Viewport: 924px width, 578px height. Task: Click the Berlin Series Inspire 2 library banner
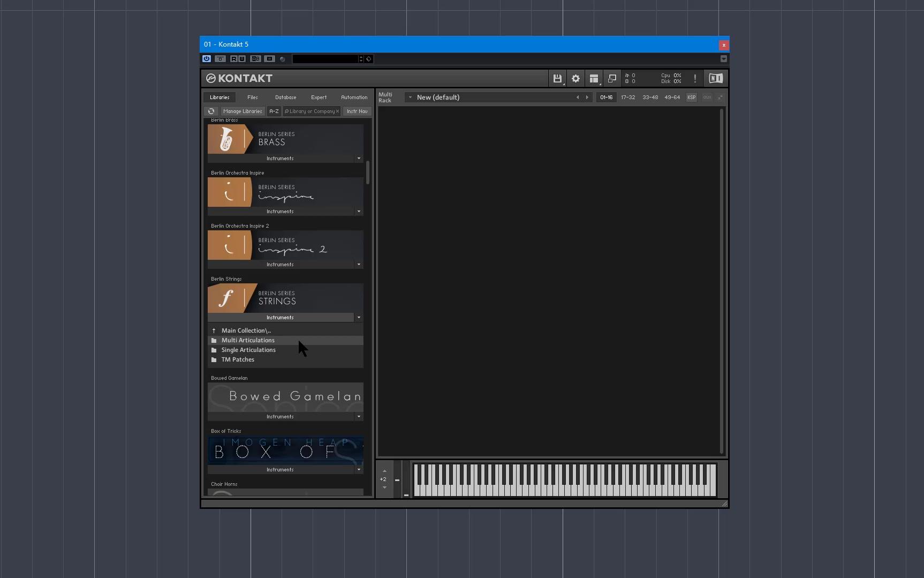(285, 245)
